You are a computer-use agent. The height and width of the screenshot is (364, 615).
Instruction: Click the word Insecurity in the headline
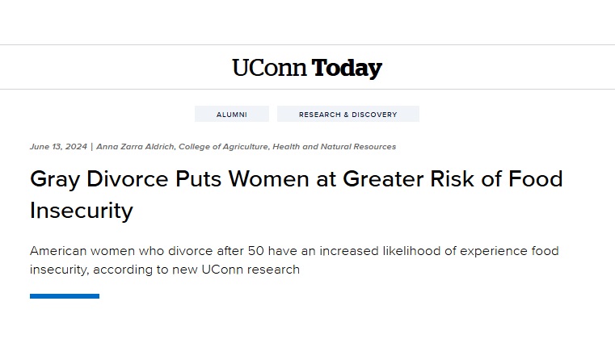coord(82,211)
